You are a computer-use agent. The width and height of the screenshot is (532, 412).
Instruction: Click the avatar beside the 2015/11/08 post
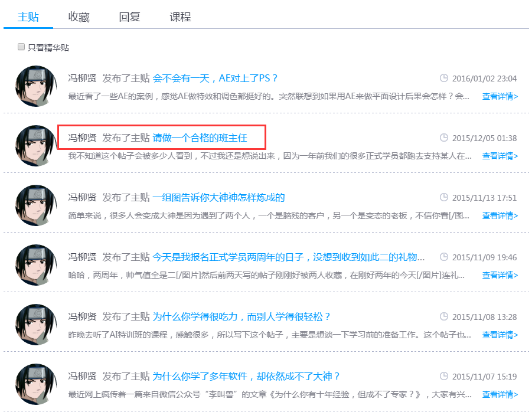(x=35, y=324)
